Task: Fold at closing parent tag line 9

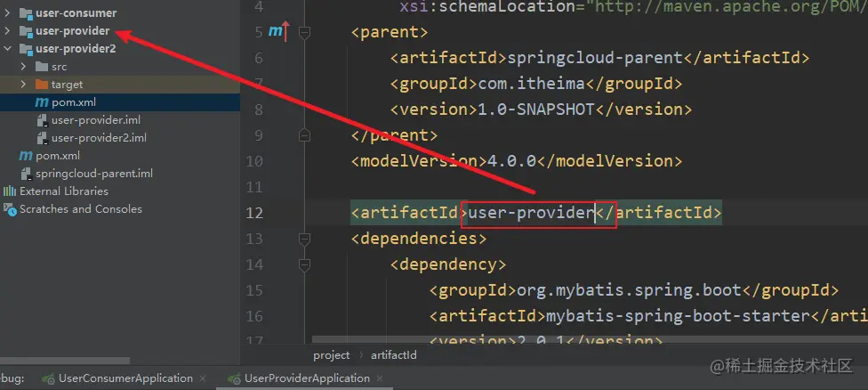Action: [304, 134]
